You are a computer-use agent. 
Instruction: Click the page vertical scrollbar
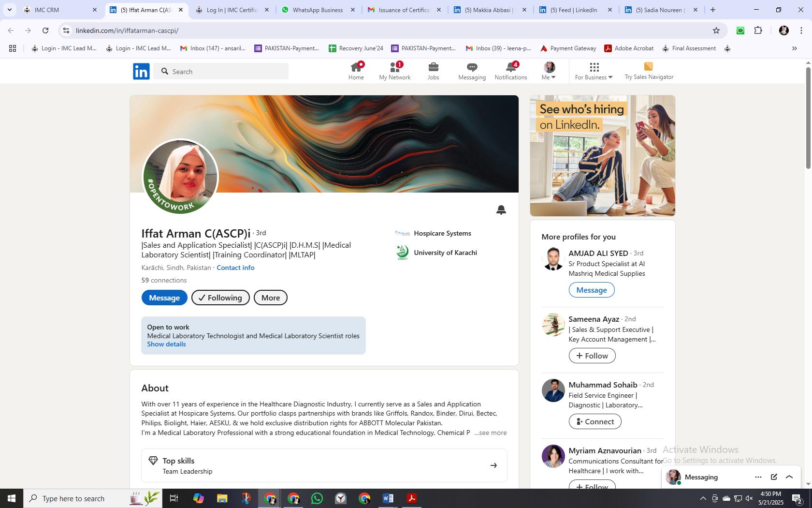point(808,119)
